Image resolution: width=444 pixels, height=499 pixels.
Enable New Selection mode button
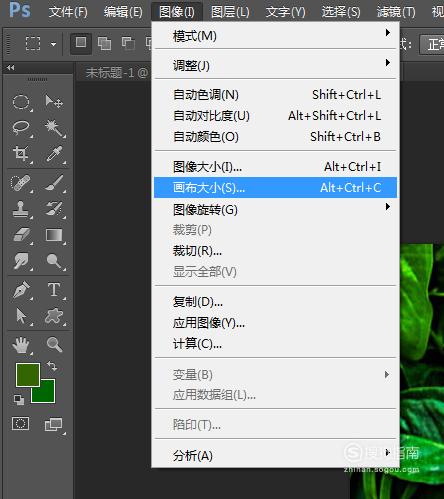click(x=81, y=43)
